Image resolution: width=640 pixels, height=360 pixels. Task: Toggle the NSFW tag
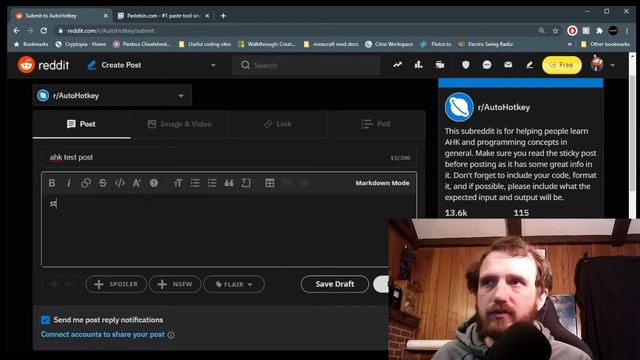[175, 284]
